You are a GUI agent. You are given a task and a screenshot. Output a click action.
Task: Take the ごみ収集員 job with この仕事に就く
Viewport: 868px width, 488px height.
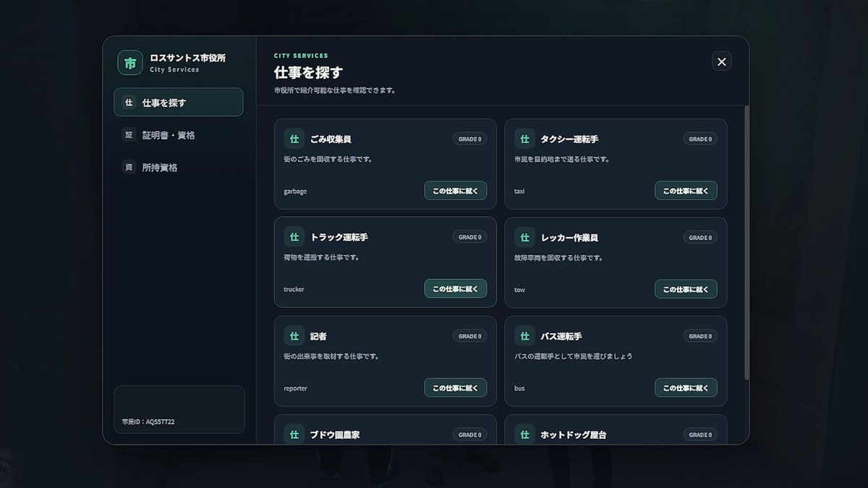pos(455,191)
